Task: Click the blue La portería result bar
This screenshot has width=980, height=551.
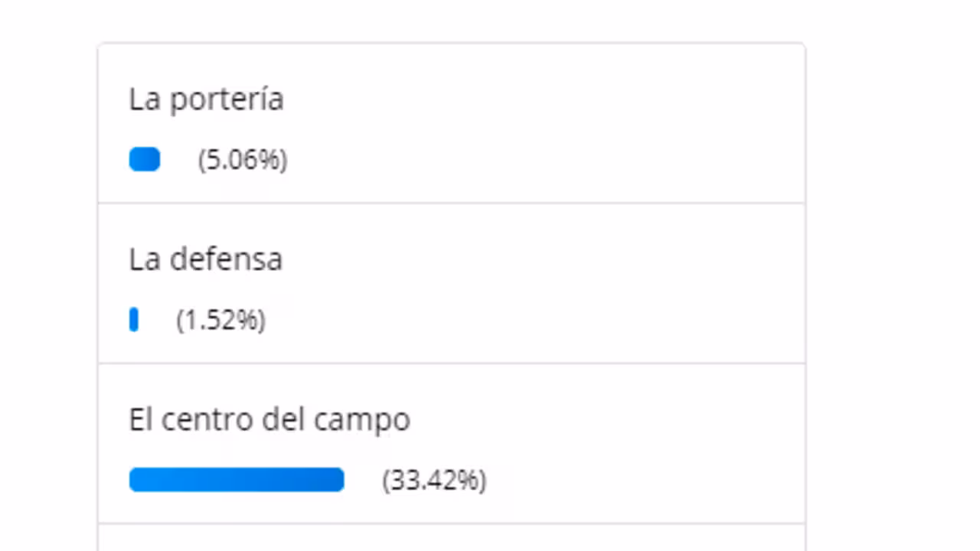Action: (145, 159)
